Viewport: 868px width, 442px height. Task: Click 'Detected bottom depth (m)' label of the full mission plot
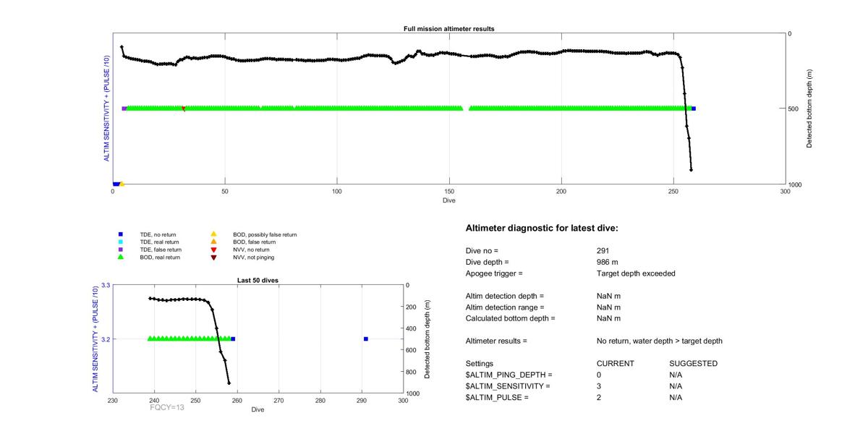(x=809, y=109)
